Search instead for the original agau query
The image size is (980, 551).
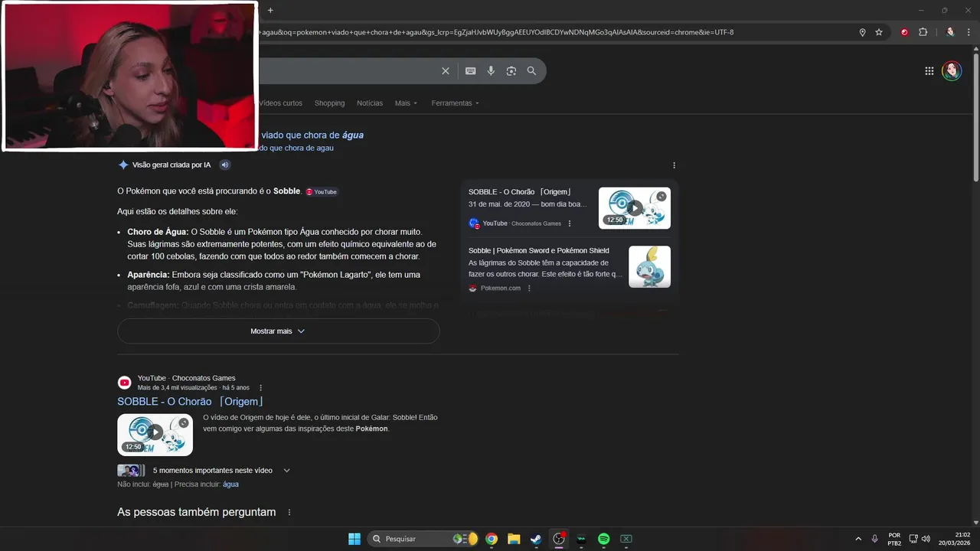[296, 148]
